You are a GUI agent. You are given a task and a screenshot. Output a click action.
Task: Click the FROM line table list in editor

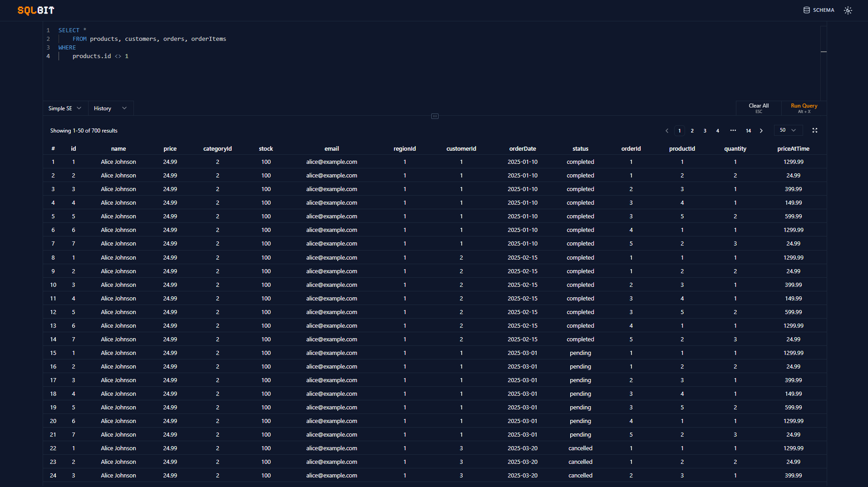click(158, 39)
